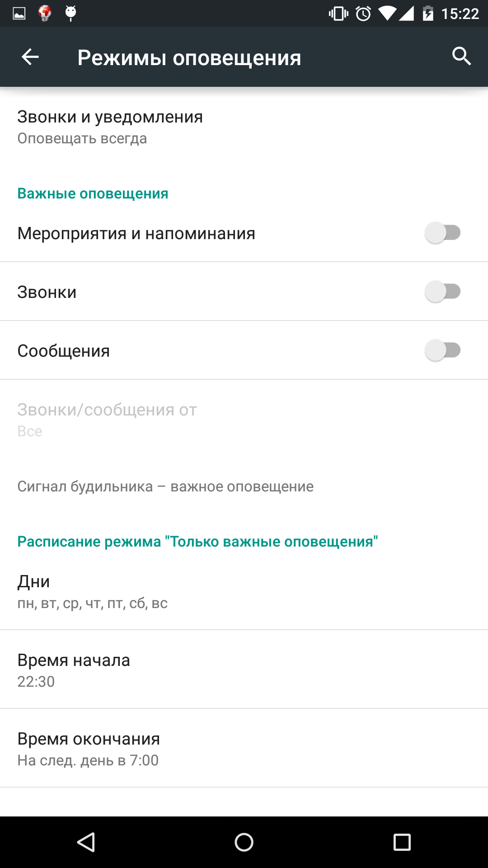Open the globe notification icon in status bar
This screenshot has height=868, width=488.
click(44, 13)
